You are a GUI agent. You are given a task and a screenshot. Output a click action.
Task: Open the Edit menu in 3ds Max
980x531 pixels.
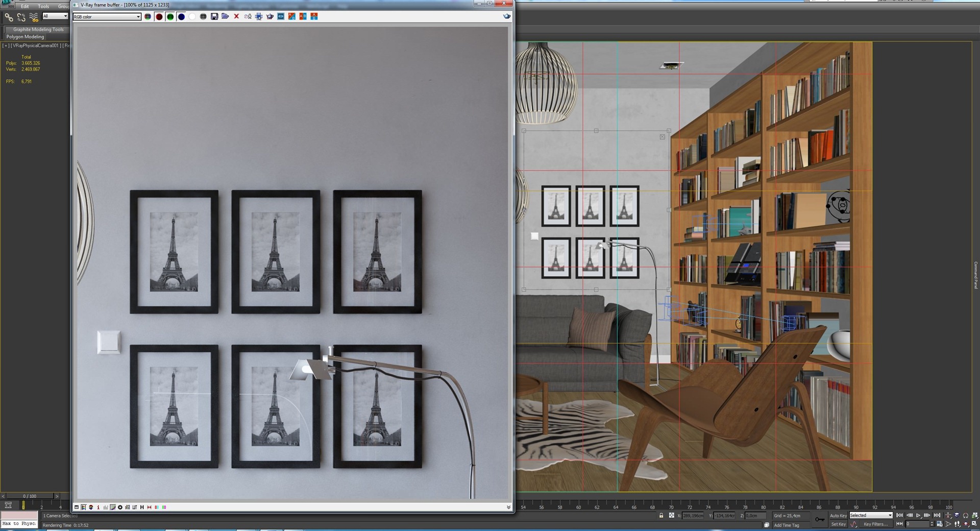24,6
